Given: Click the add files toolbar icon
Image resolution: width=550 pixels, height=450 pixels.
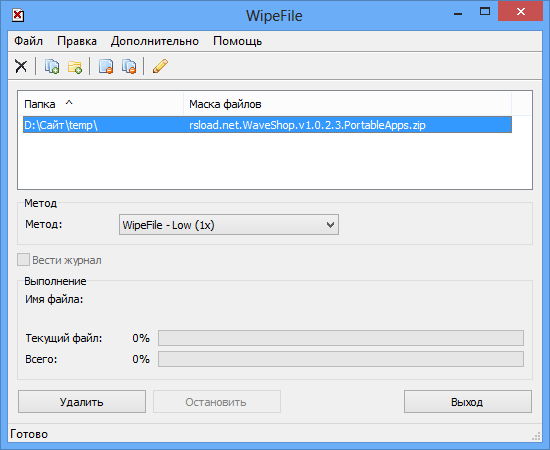Looking at the screenshot, I should click(x=52, y=66).
